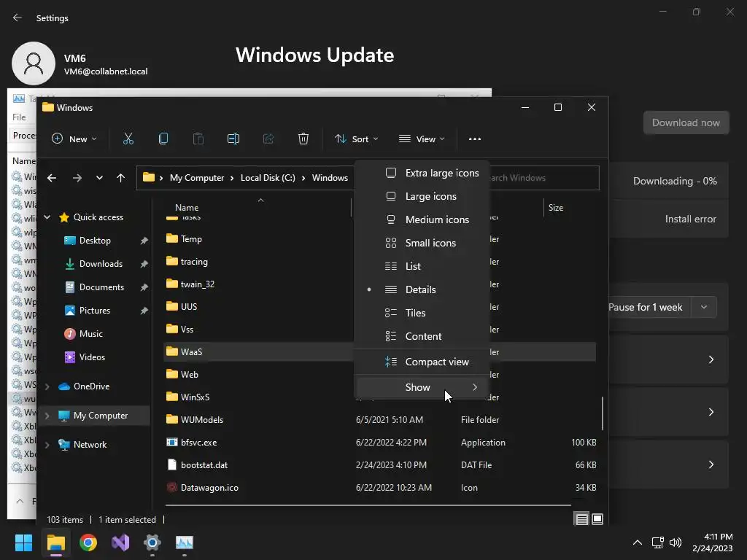Open File Explorer from the taskbar
This screenshot has width=747, height=560.
point(55,542)
